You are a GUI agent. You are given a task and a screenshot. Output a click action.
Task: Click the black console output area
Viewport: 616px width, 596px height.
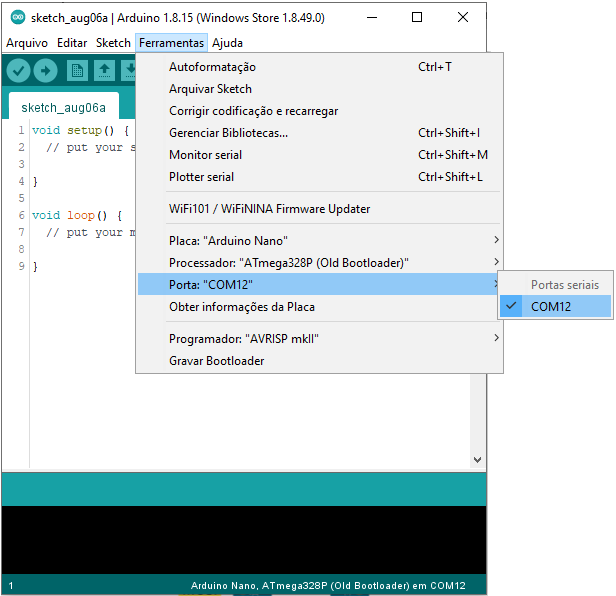pos(244,540)
